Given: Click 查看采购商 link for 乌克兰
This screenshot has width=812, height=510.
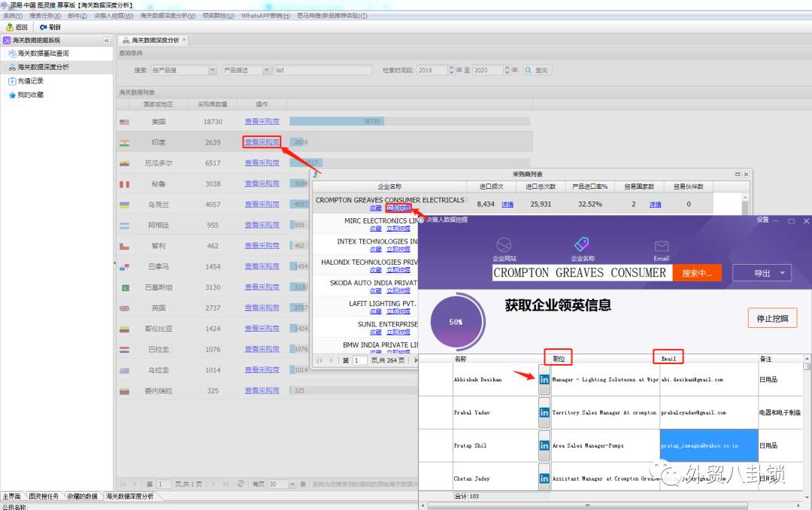Looking at the screenshot, I should click(262, 204).
